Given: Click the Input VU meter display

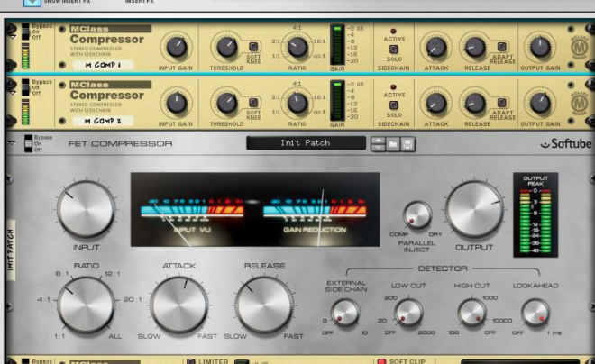Looking at the screenshot, I should [x=192, y=214].
